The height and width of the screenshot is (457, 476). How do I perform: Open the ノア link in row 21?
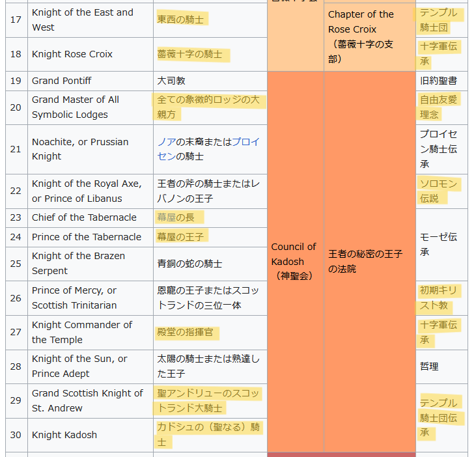(166, 142)
